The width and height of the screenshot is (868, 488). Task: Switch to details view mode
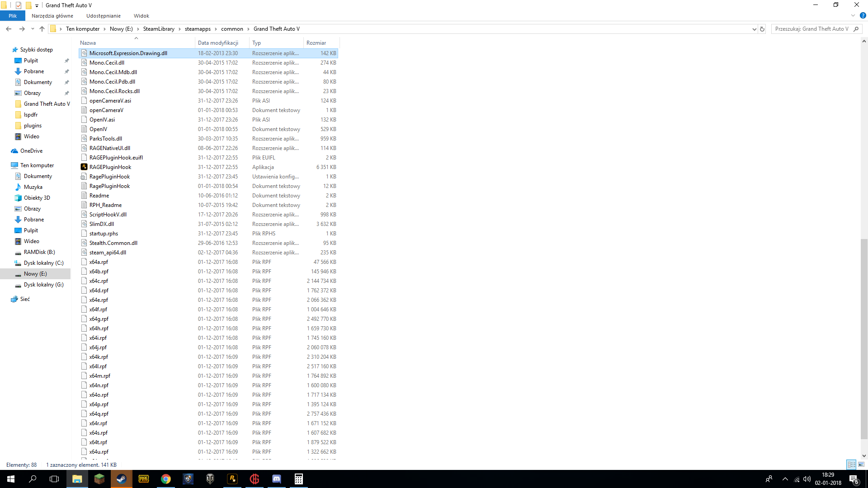click(x=851, y=465)
